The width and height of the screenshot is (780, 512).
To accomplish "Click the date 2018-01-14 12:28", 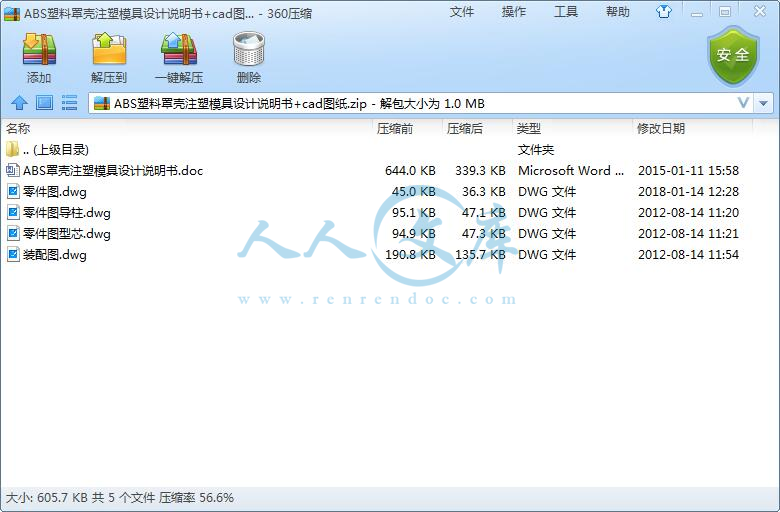I will (688, 192).
